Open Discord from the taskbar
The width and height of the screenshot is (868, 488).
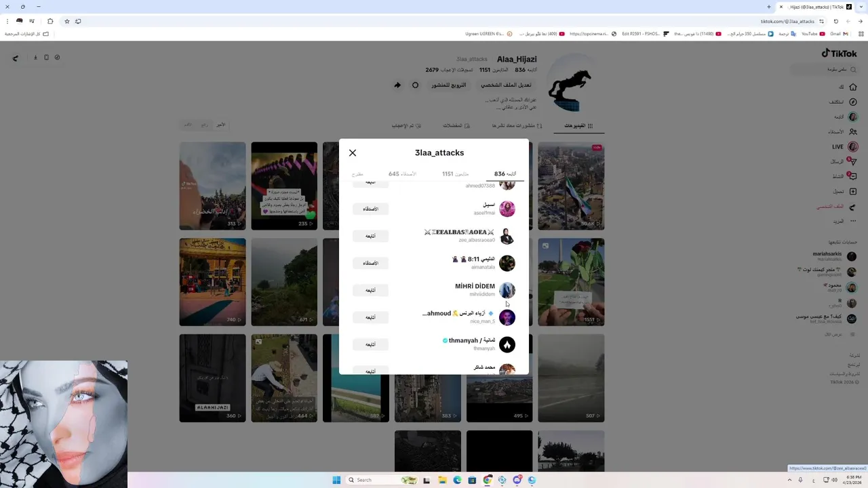(517, 480)
